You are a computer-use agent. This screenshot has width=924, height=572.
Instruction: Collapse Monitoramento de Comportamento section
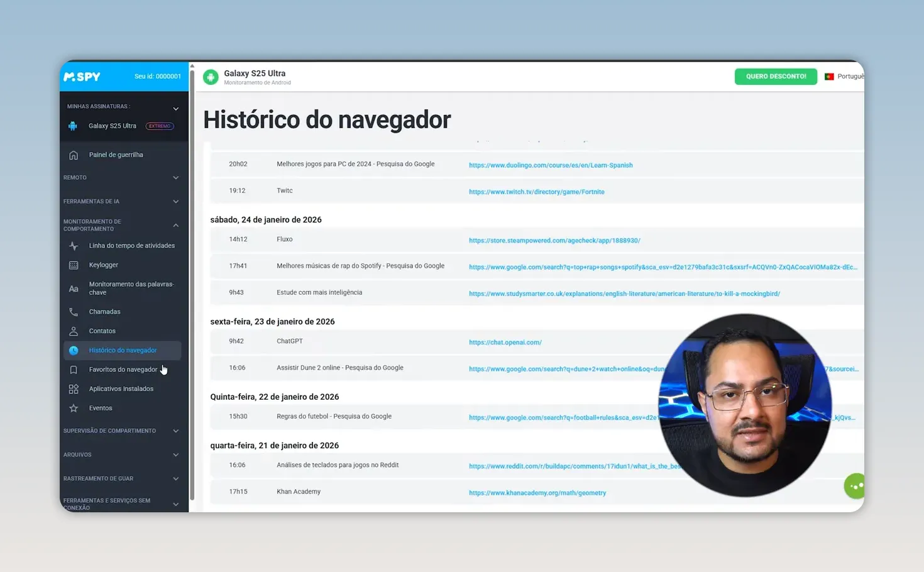pos(176,226)
